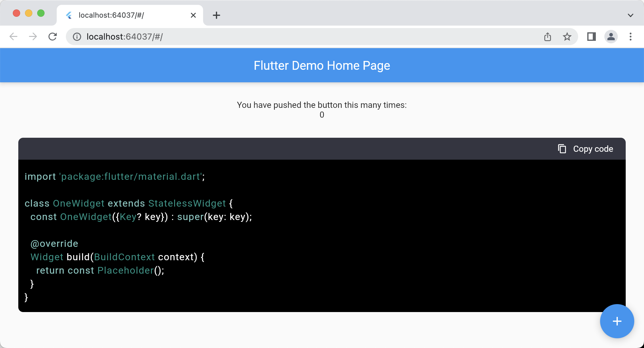Focus the address bar URL field
Image resolution: width=644 pixels, height=348 pixels.
[274, 37]
